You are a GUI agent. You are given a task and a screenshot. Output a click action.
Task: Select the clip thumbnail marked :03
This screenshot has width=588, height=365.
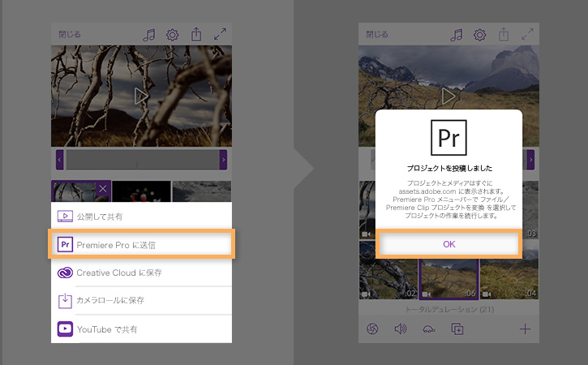tap(530, 209)
